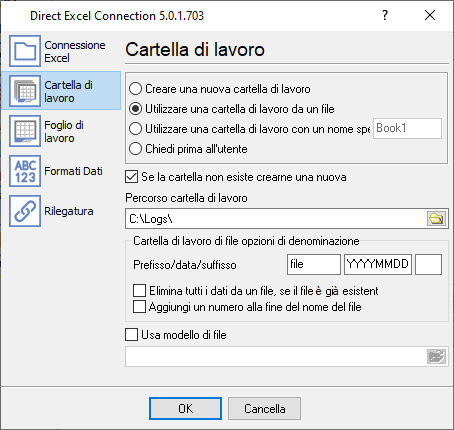Click the template file browse icon

[436, 357]
